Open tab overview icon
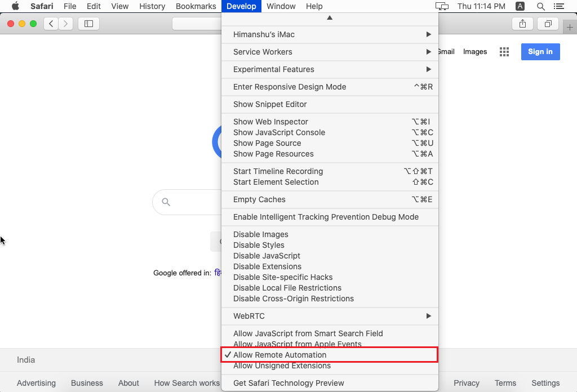 pyautogui.click(x=548, y=24)
